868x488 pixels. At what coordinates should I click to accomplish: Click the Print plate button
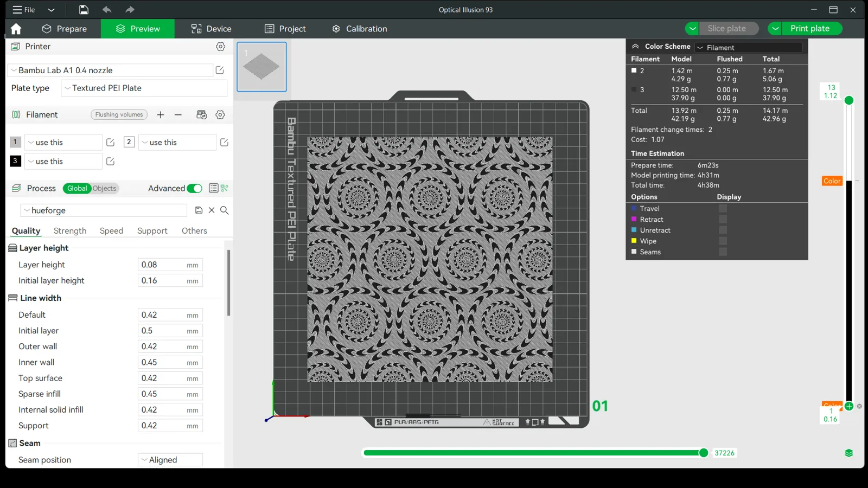pos(812,28)
